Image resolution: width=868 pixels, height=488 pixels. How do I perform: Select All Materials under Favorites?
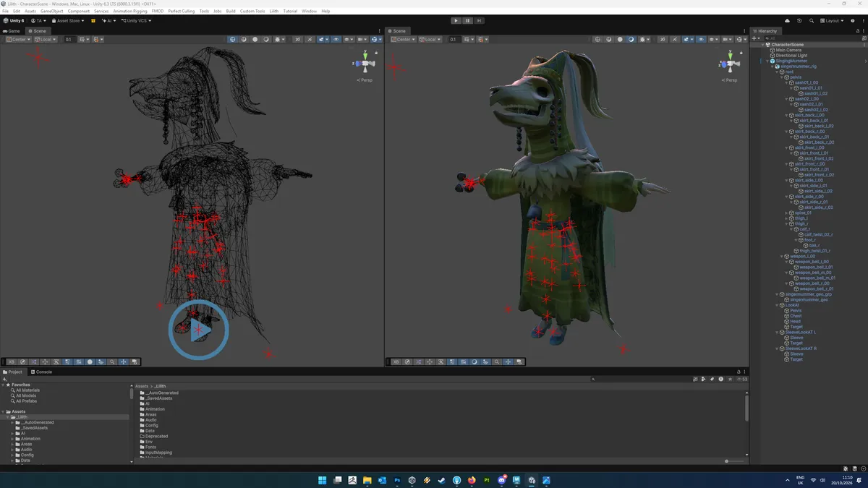pos(27,390)
